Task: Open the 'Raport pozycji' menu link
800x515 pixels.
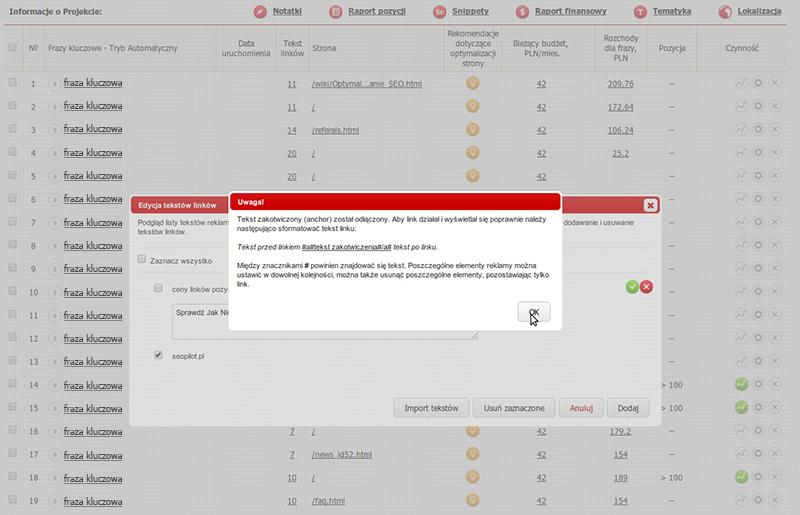Action: (x=377, y=12)
